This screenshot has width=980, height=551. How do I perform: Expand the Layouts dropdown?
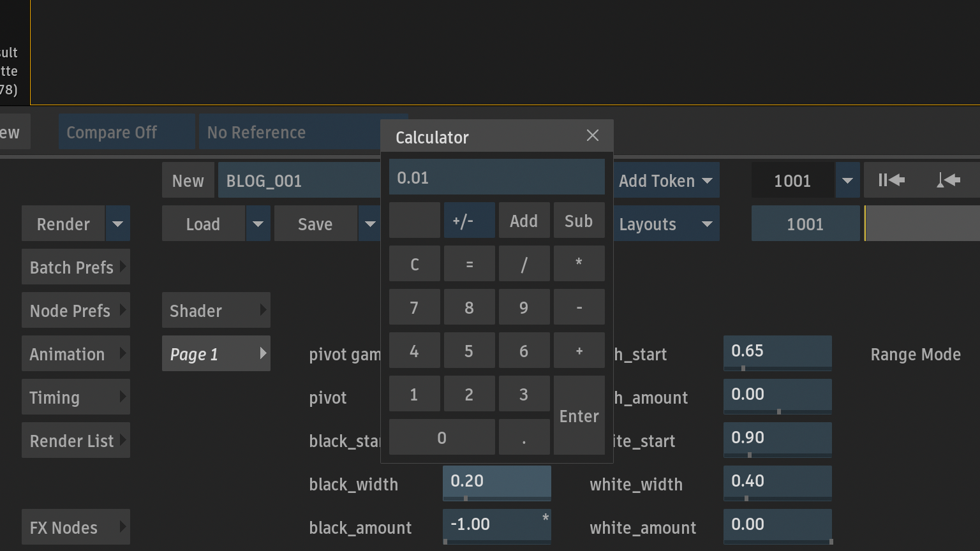(665, 224)
